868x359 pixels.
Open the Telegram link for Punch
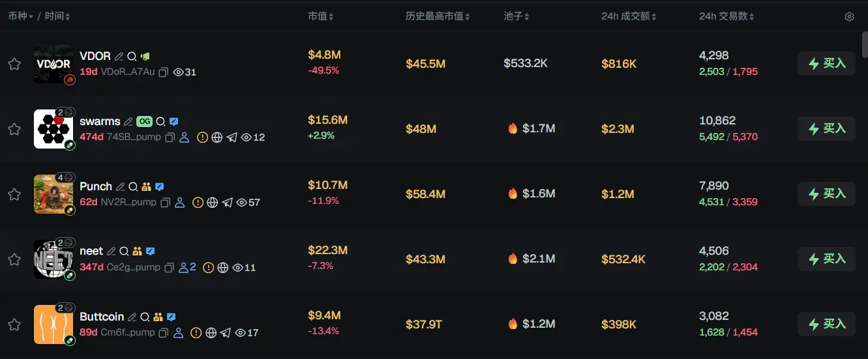tap(227, 203)
